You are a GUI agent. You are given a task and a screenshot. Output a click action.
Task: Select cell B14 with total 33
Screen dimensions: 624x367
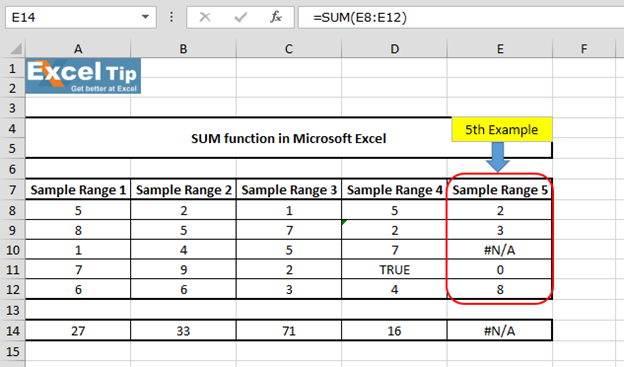(x=183, y=330)
